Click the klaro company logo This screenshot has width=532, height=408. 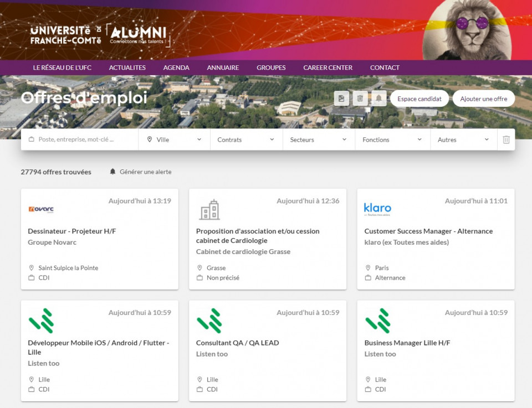click(377, 209)
